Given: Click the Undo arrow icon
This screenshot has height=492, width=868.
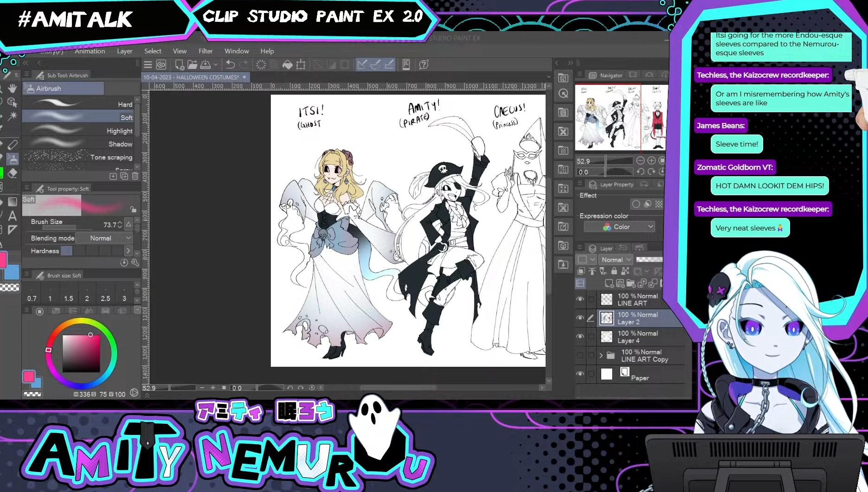Looking at the screenshot, I should pyautogui.click(x=231, y=64).
